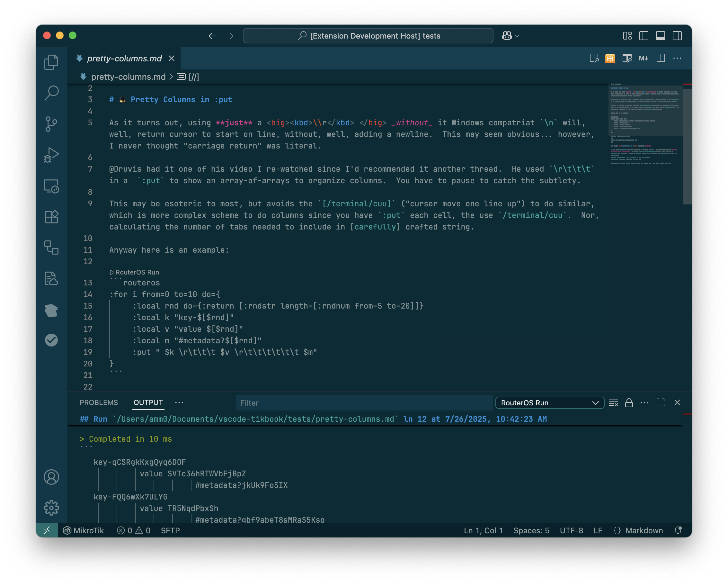Click the output Filter text field
The width and height of the screenshot is (728, 585).
coord(363,403)
